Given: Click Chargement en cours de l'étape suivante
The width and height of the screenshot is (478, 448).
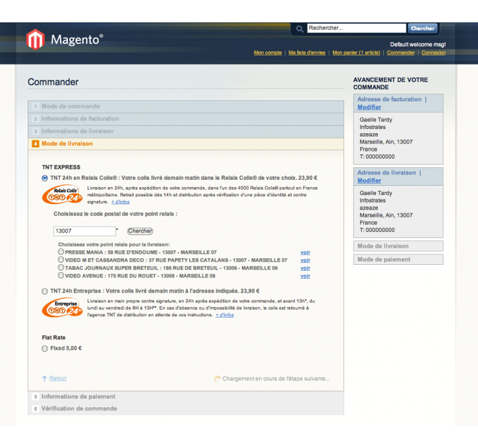Looking at the screenshot, I should pos(276,379).
